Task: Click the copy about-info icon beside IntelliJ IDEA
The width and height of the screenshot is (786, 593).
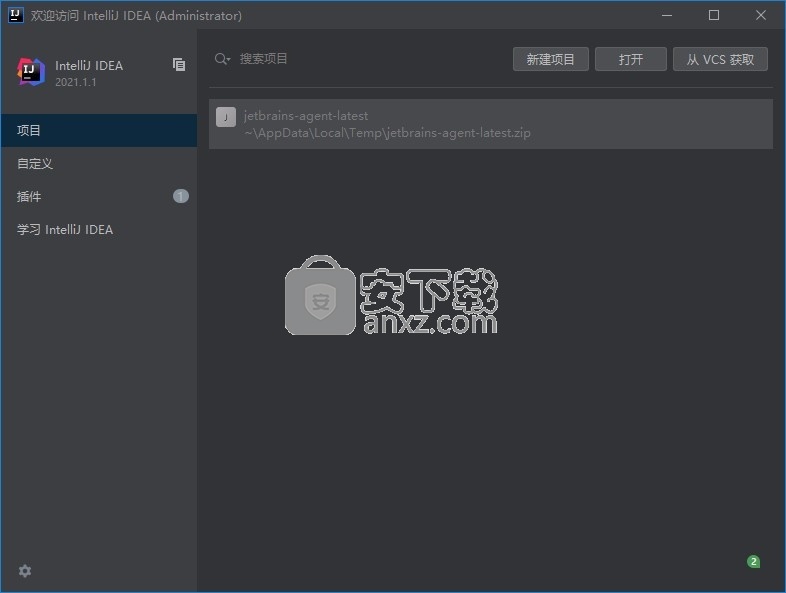Action: coord(179,64)
